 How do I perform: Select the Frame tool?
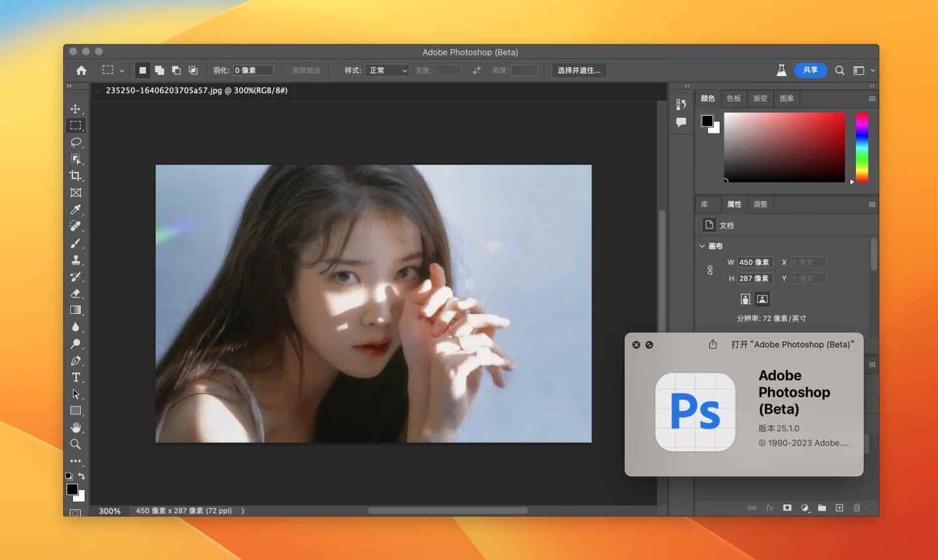coord(76,193)
